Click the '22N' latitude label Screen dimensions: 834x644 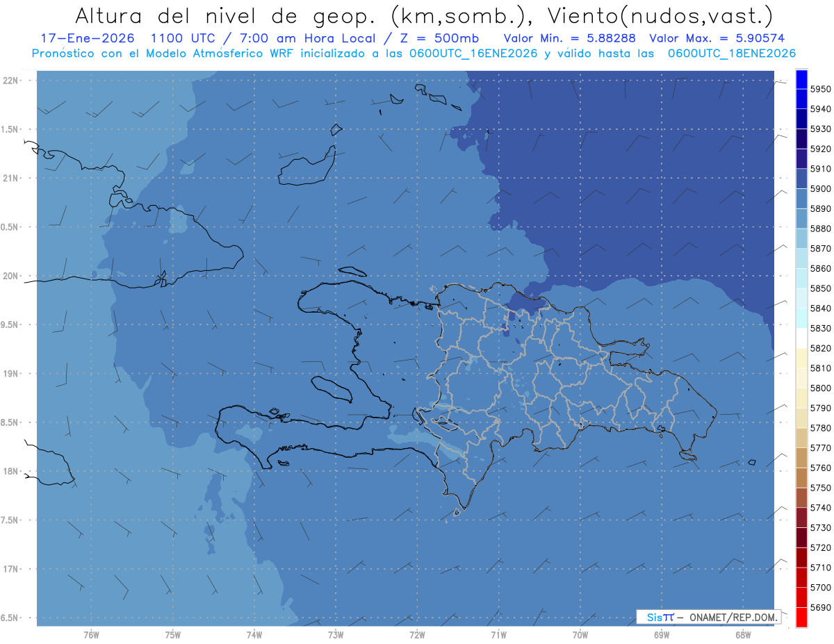(10, 81)
